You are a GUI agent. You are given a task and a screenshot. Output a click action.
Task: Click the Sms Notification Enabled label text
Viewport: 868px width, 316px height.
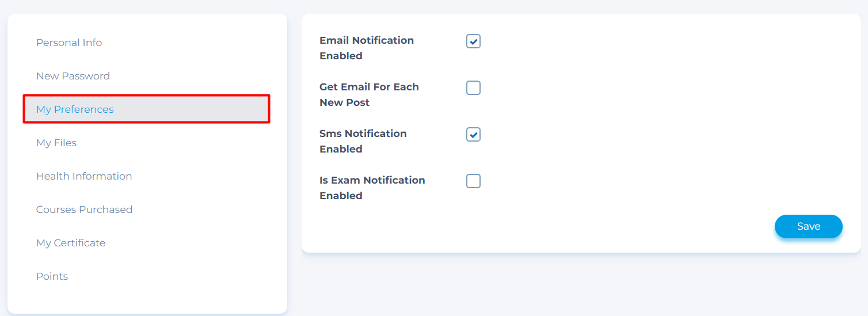pos(363,141)
